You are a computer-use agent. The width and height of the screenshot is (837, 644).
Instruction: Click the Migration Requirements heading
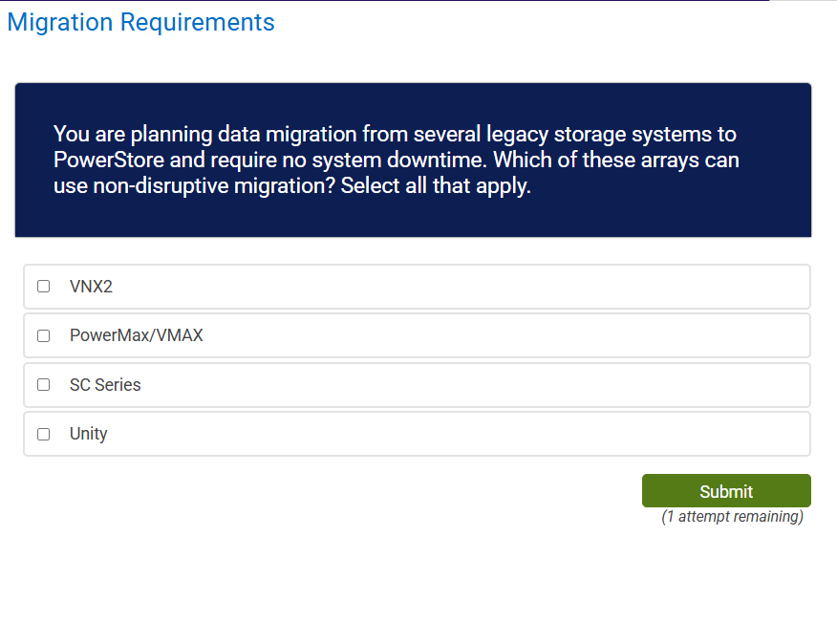pos(139,22)
